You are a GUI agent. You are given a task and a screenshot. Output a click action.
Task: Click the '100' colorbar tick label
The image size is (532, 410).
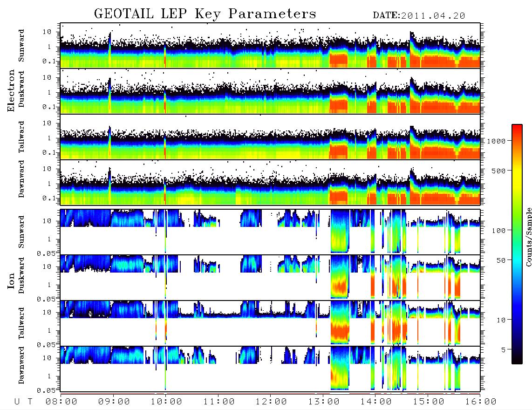point(498,231)
